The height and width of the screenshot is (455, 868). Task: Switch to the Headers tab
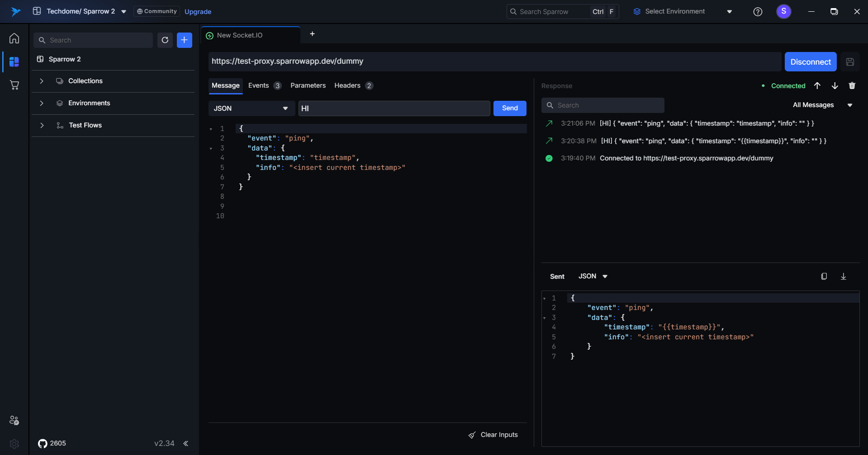click(347, 85)
